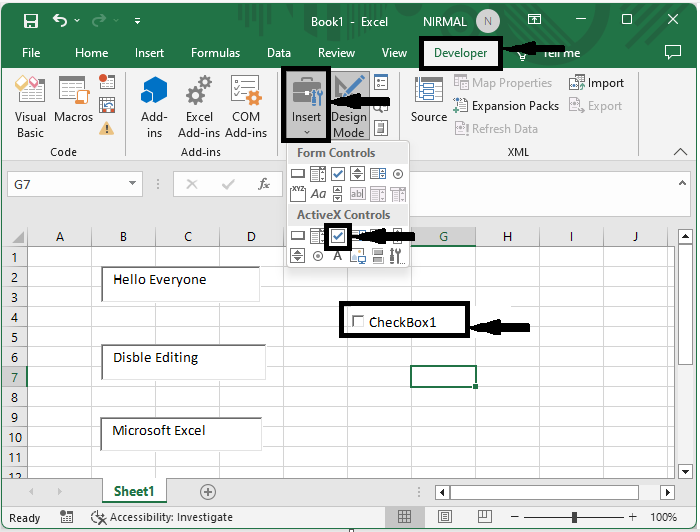Open the Undo history dropdown arrow

[77, 21]
